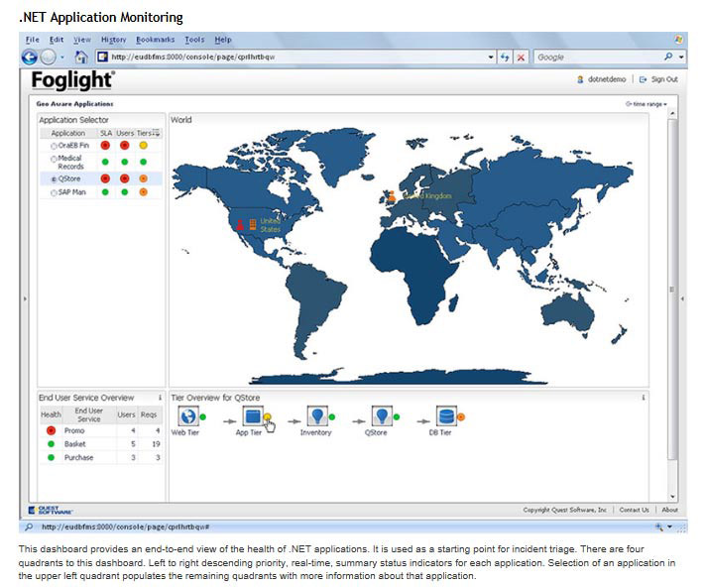The height and width of the screenshot is (588, 705).
Task: Click the Quest Software logo in footer
Action: pyautogui.click(x=51, y=511)
